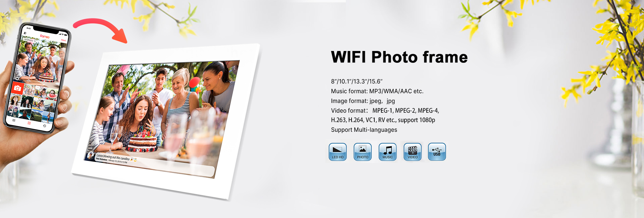The width and height of the screenshot is (644, 218).
Task: Tap the red grid icon at phone bottom
Action: (x=29, y=123)
